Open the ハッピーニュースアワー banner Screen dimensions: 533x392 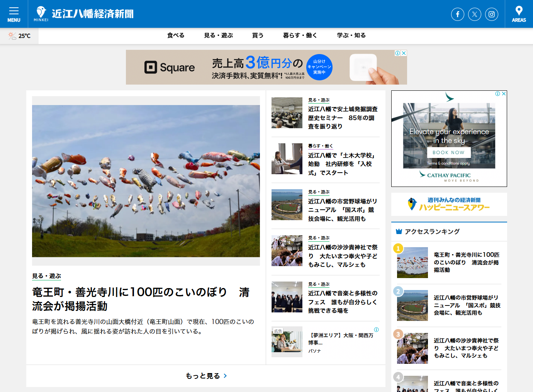tap(448, 204)
